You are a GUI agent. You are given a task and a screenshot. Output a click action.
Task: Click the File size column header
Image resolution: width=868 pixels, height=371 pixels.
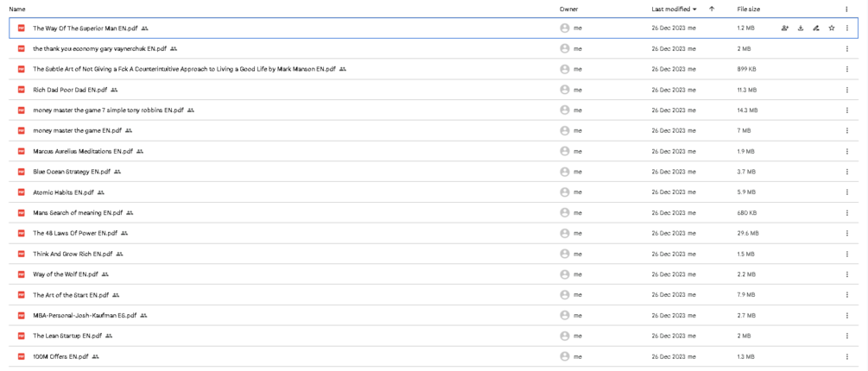[748, 9]
